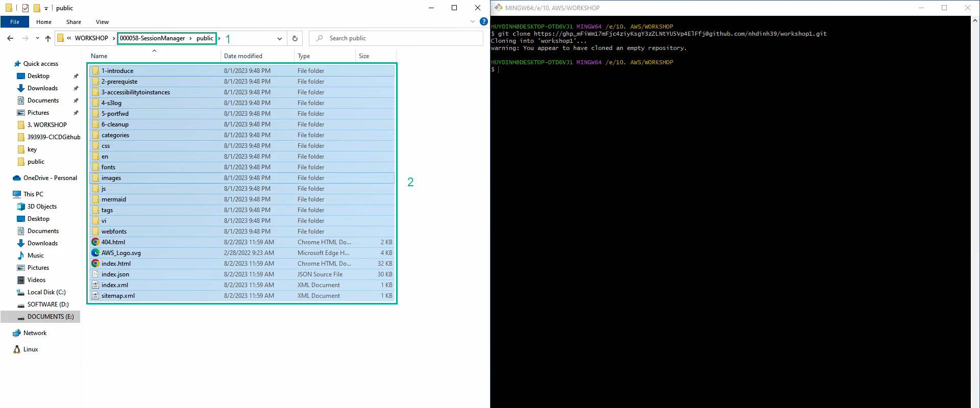Click the Back navigation arrow in Explorer
This screenshot has width=980, height=408.
tap(10, 38)
